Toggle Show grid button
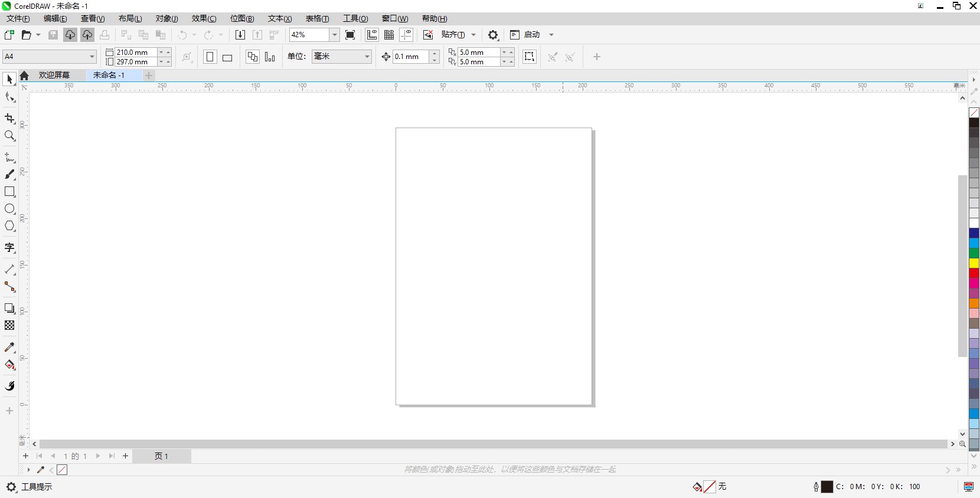 pos(389,35)
